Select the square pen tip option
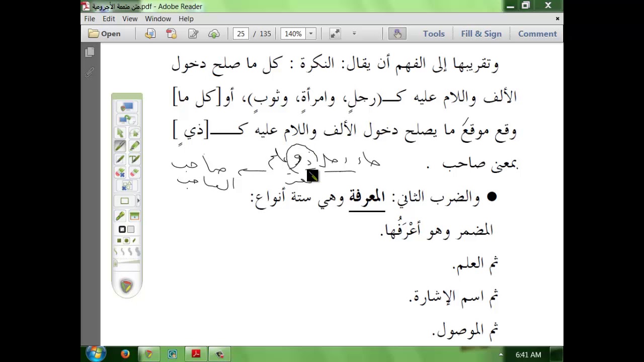 (x=120, y=241)
